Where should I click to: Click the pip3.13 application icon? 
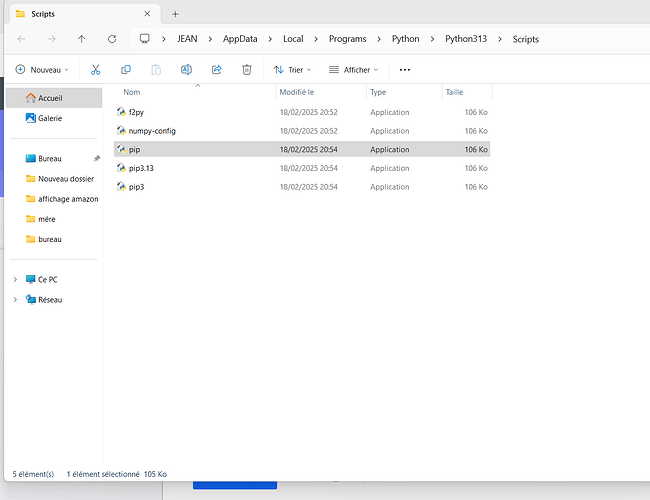(x=121, y=167)
